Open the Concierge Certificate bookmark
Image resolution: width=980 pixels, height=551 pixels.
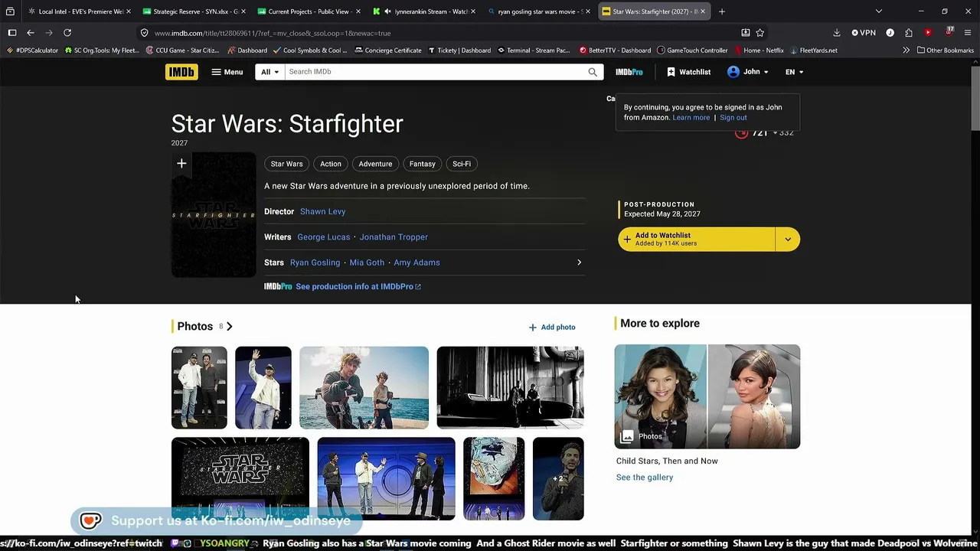[388, 51]
